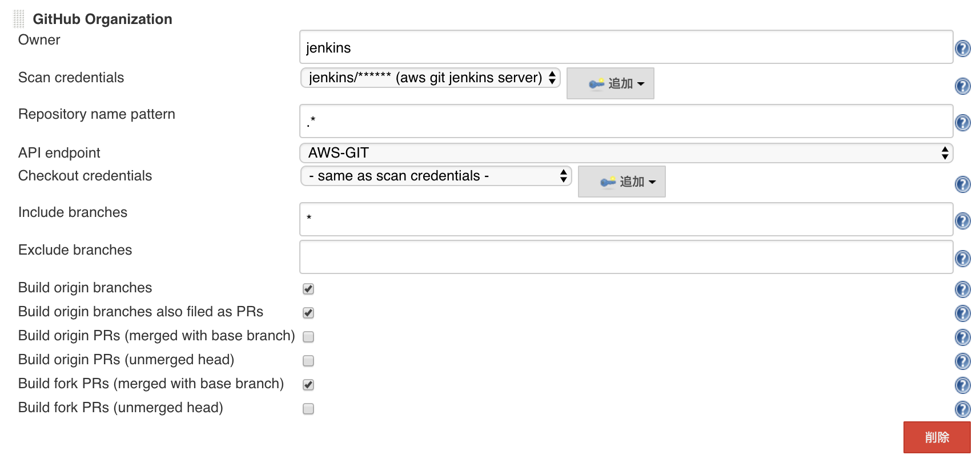Click the red 削除 button
The height and width of the screenshot is (467, 980).
point(936,437)
